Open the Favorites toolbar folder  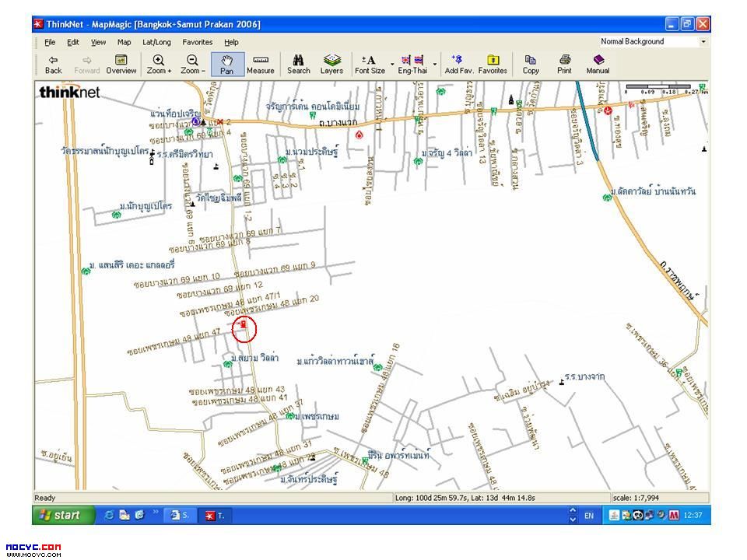click(493, 65)
